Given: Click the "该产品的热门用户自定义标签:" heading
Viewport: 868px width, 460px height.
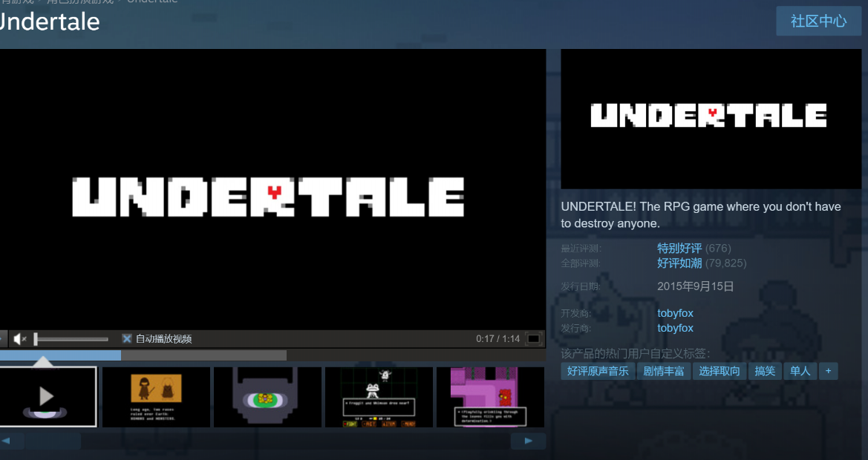Looking at the screenshot, I should pos(636,353).
